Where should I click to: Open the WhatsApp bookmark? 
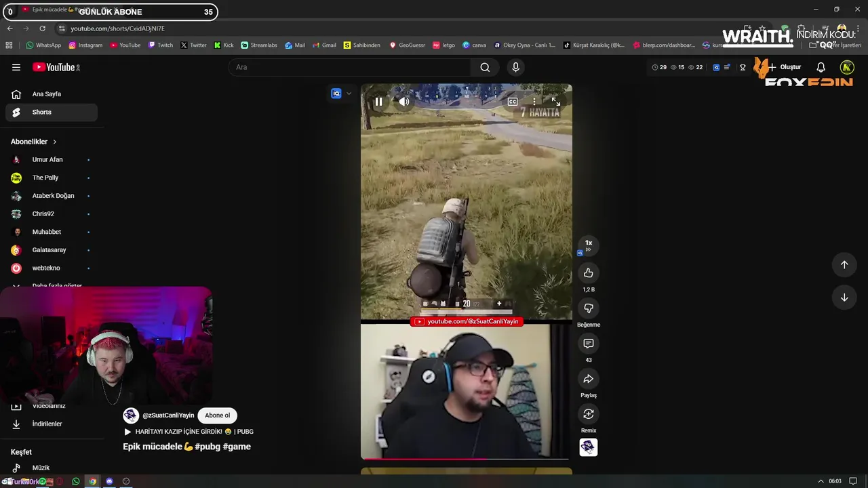43,45
